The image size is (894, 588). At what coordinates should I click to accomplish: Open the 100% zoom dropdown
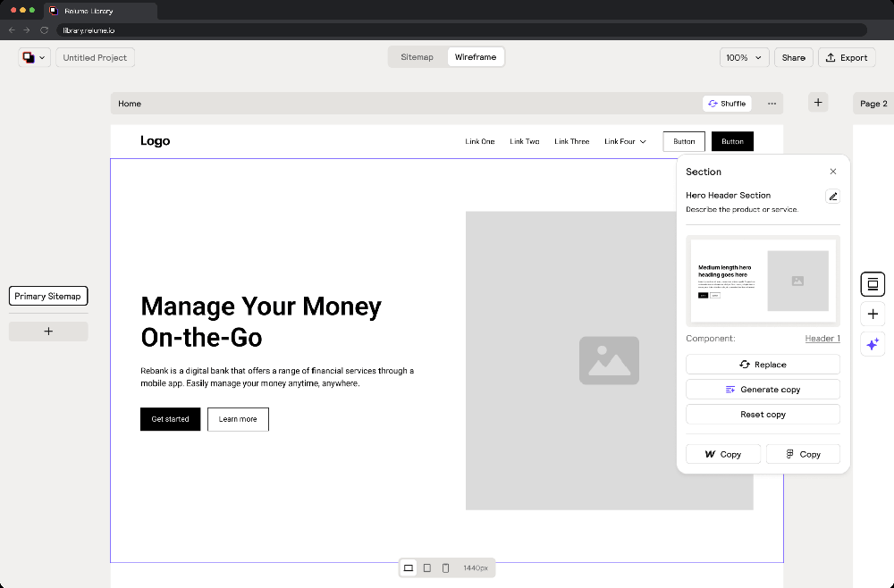[744, 57]
